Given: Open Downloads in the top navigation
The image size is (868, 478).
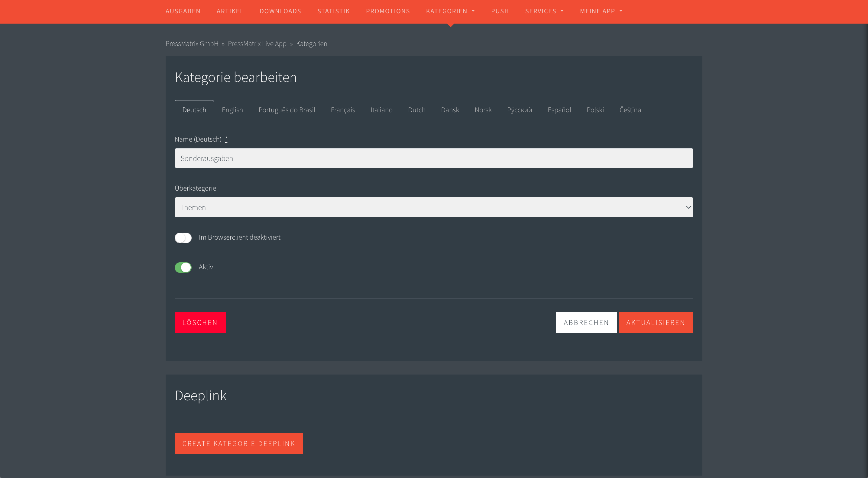Looking at the screenshot, I should tap(280, 11).
